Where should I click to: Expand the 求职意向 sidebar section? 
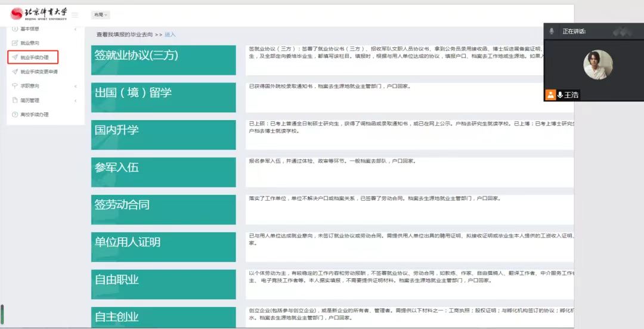coord(75,86)
